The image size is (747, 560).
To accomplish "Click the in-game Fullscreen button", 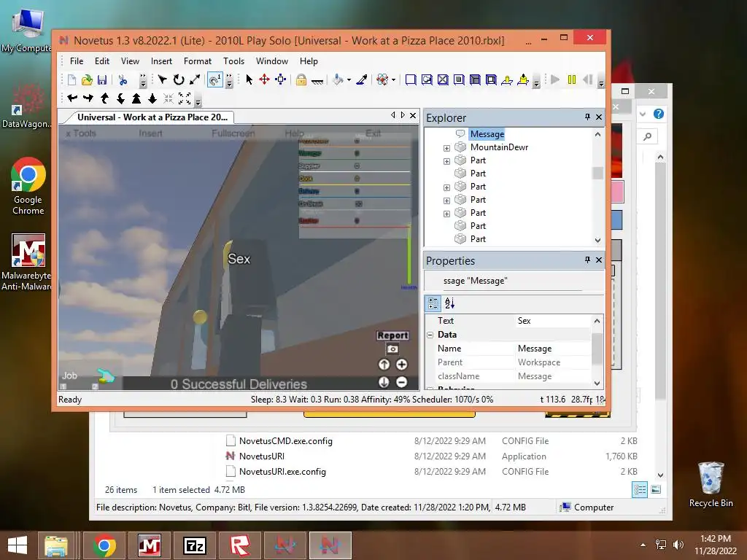I will 233,133.
